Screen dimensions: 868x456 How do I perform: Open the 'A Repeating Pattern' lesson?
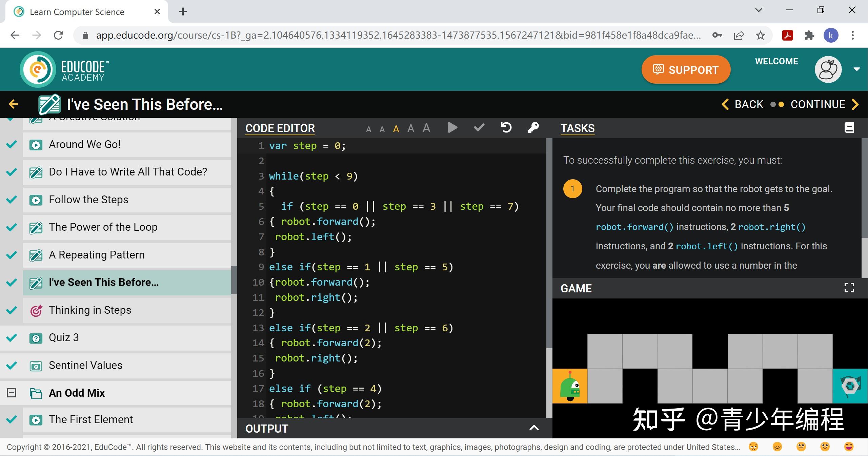tap(127, 255)
